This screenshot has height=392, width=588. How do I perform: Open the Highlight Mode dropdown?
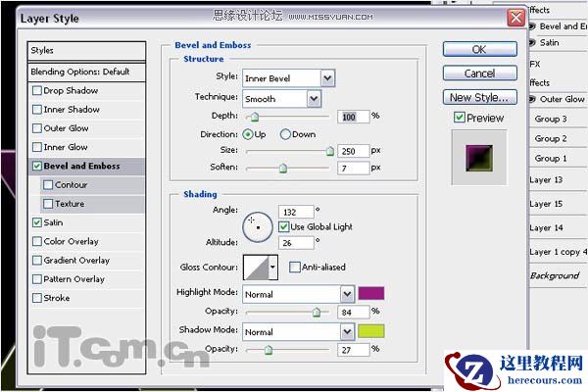[347, 294]
